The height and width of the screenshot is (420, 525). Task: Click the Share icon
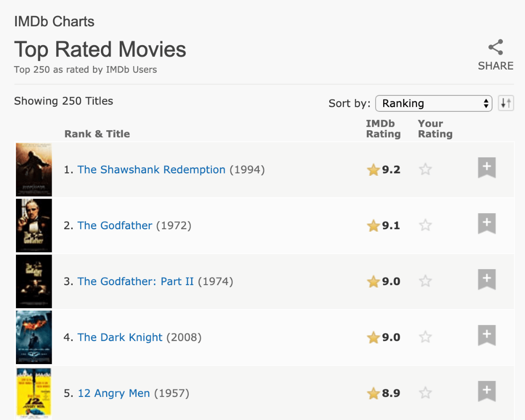tap(495, 47)
